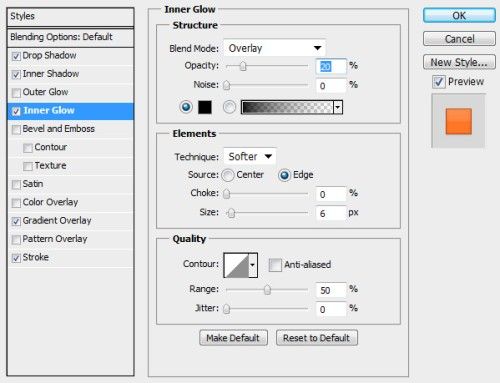This screenshot has height=383, width=500.
Task: Click the black glow color swatch
Action: tap(205, 107)
